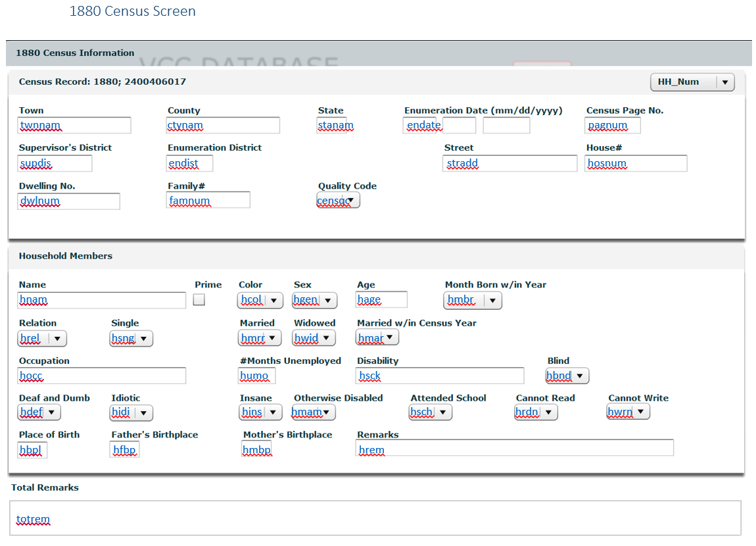Image resolution: width=756 pixels, height=546 pixels.
Task: Expand the Cannot Write dropdown
Action: 628,412
